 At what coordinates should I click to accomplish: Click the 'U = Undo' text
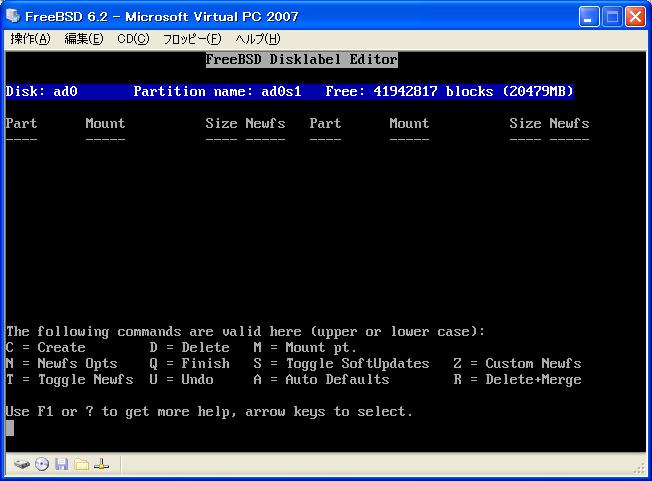pos(182,380)
